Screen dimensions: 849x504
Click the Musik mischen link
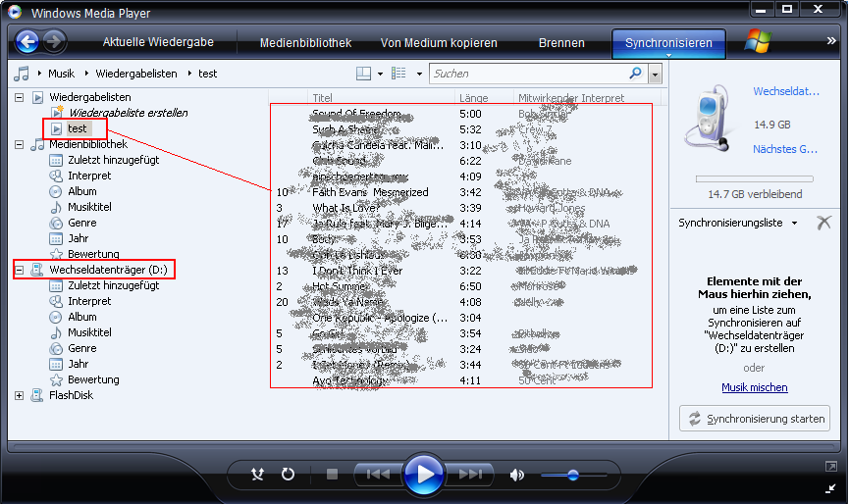click(x=754, y=387)
